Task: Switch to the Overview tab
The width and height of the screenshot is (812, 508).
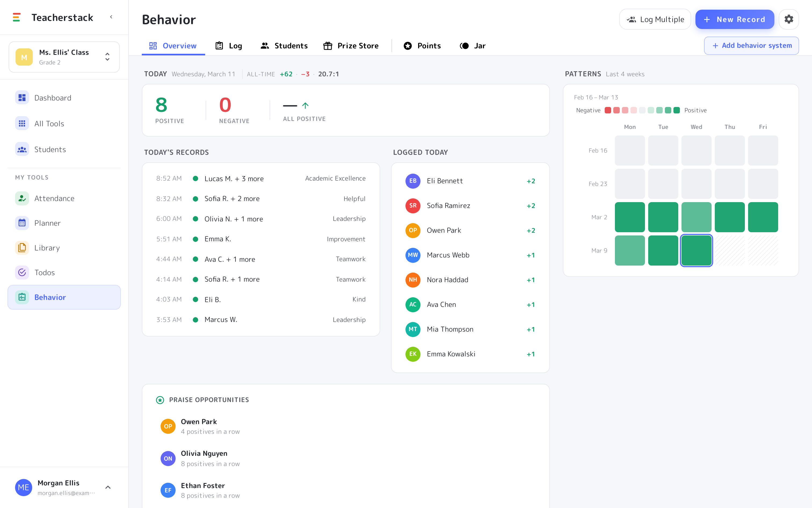Action: point(173,46)
